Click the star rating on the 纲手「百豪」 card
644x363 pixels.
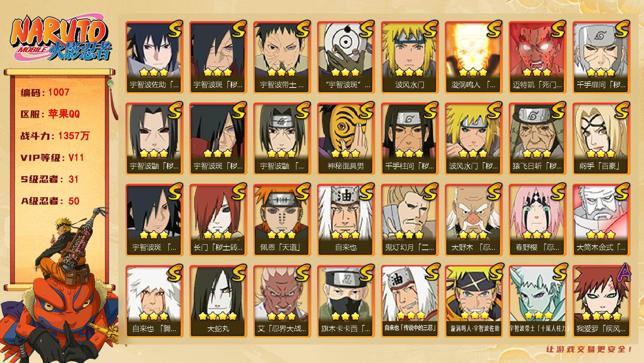[x=601, y=153]
